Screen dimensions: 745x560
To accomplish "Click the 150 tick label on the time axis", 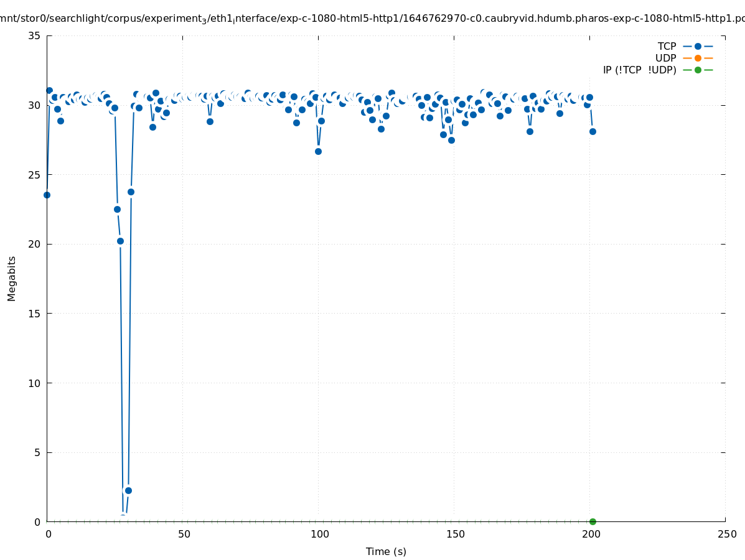I will [x=454, y=534].
